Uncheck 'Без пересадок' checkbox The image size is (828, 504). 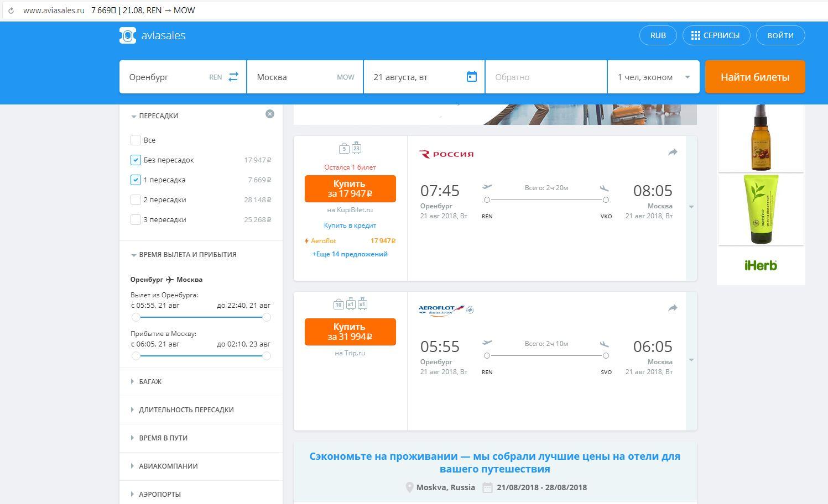click(136, 160)
